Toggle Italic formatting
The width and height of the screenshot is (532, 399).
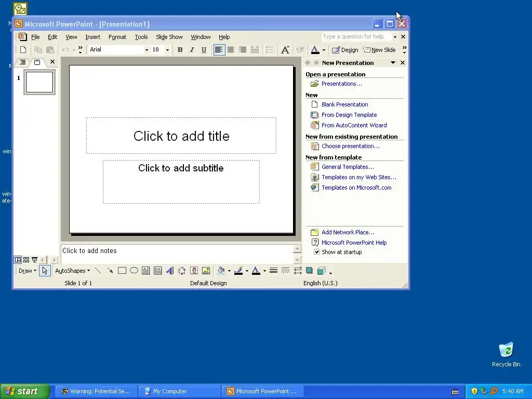(192, 49)
